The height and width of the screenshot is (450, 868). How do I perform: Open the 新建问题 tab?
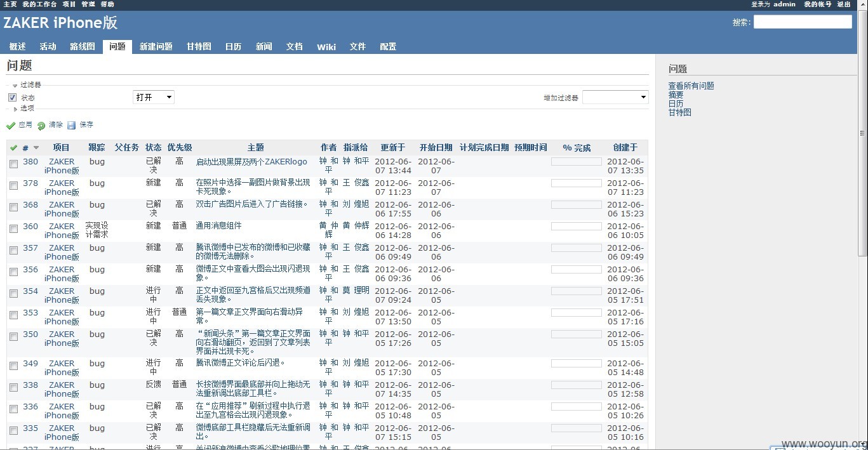156,46
